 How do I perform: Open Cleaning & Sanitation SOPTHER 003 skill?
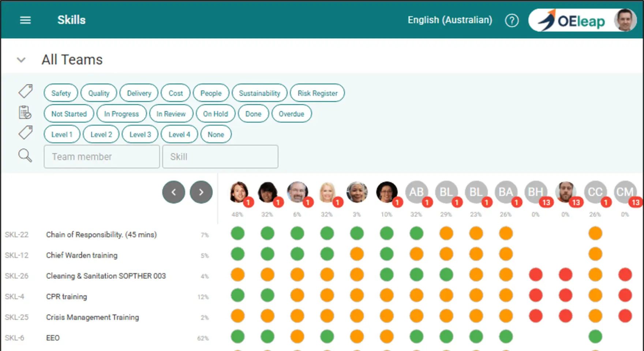click(106, 276)
